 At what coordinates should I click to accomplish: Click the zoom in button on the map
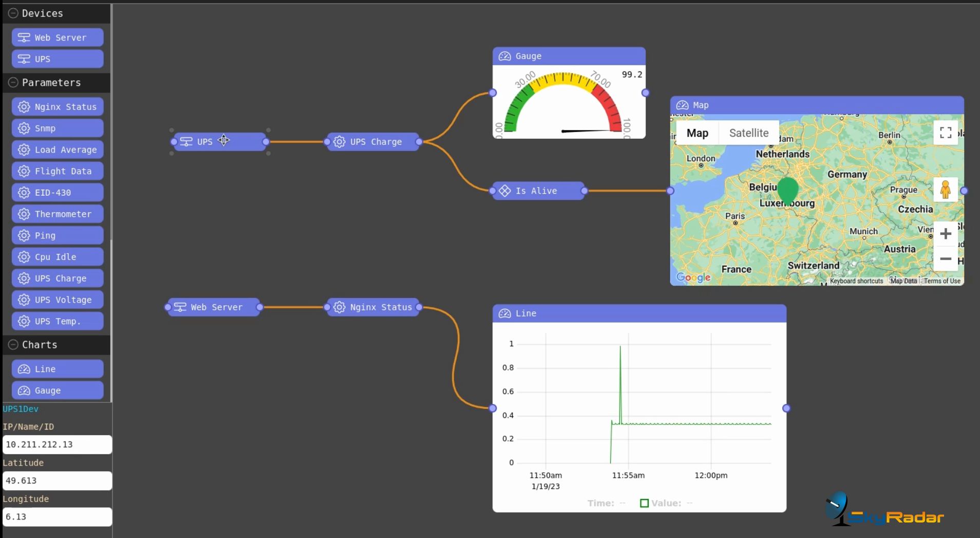point(946,234)
